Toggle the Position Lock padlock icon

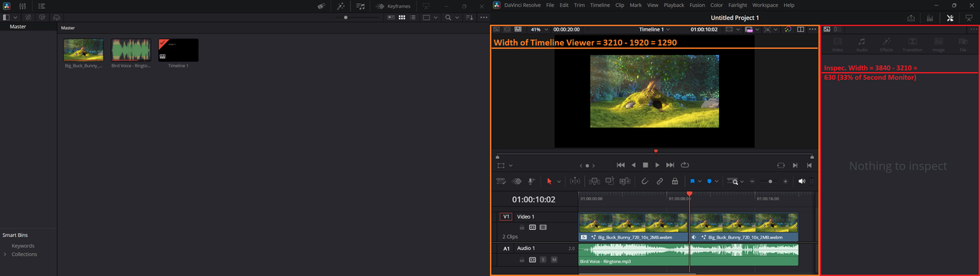point(675,181)
